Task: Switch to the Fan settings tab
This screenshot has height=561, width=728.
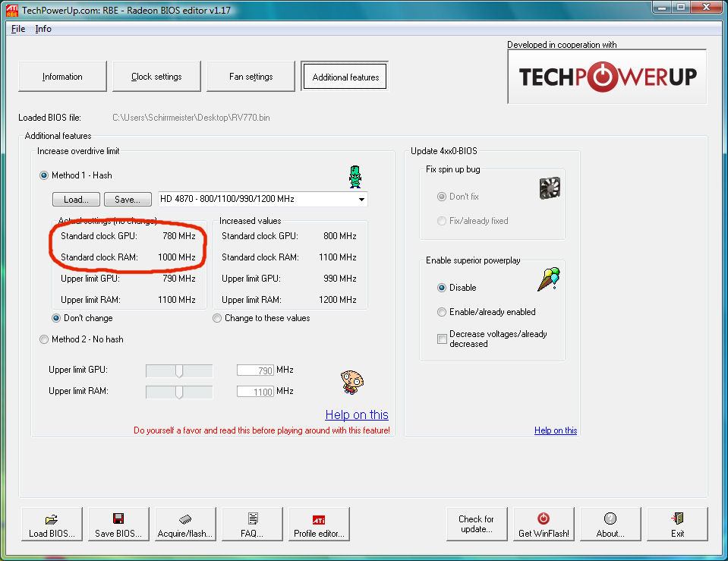Action: coord(251,77)
